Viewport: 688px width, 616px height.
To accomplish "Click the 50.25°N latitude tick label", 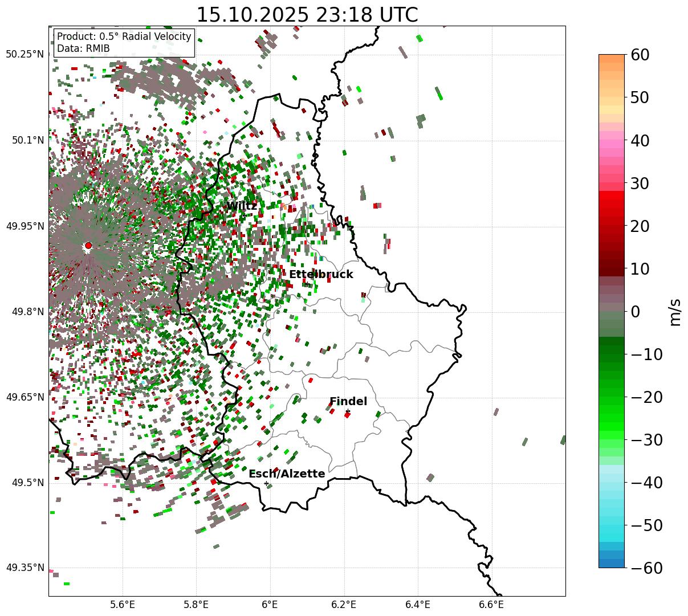I will 25,55.
